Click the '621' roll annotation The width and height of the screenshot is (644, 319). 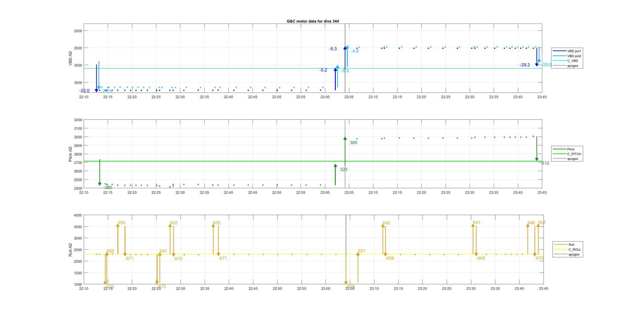[362, 251]
